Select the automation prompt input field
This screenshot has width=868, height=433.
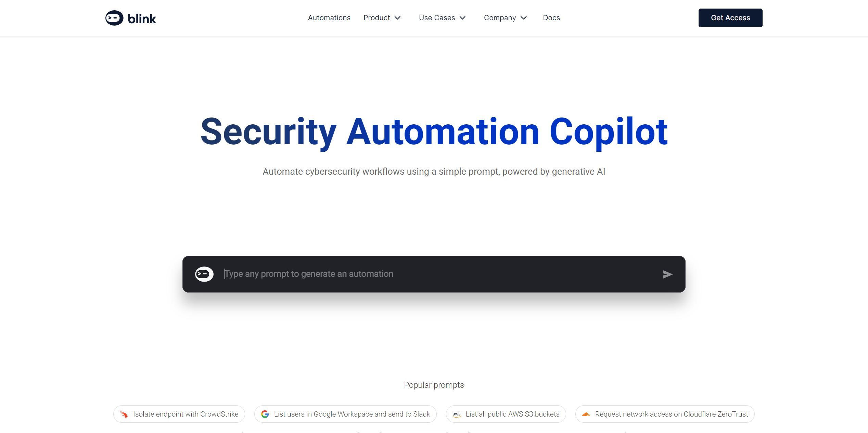click(x=433, y=273)
